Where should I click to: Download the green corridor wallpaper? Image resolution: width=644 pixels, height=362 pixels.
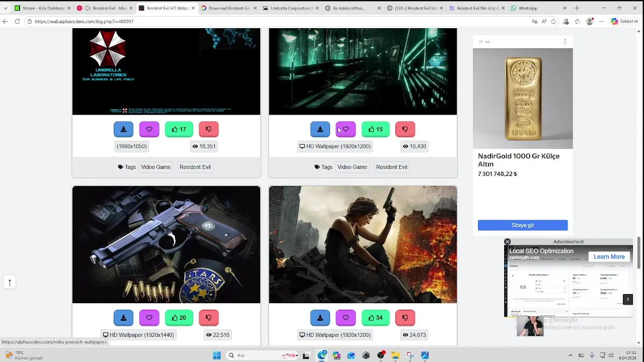(320, 129)
